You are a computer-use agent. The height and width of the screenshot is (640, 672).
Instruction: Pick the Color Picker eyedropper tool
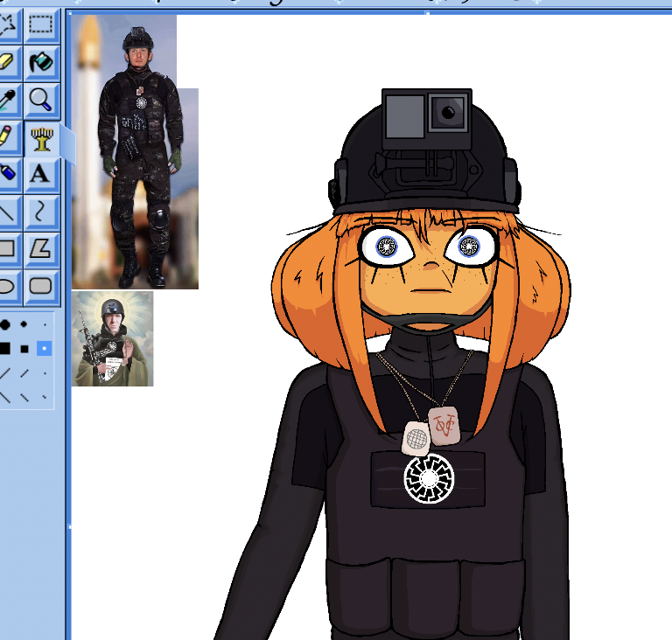click(7, 100)
